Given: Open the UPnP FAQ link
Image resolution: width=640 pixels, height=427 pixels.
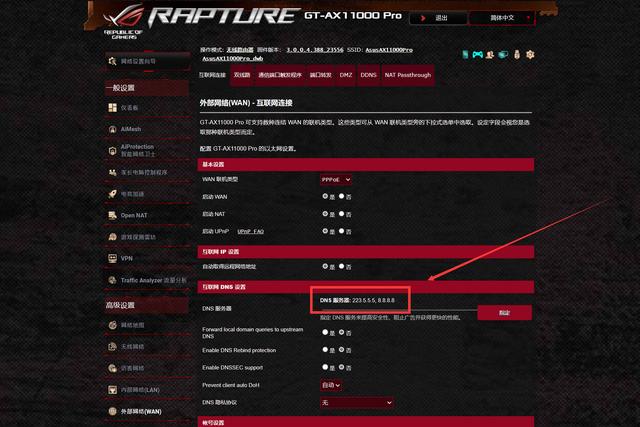Looking at the screenshot, I should [x=251, y=231].
